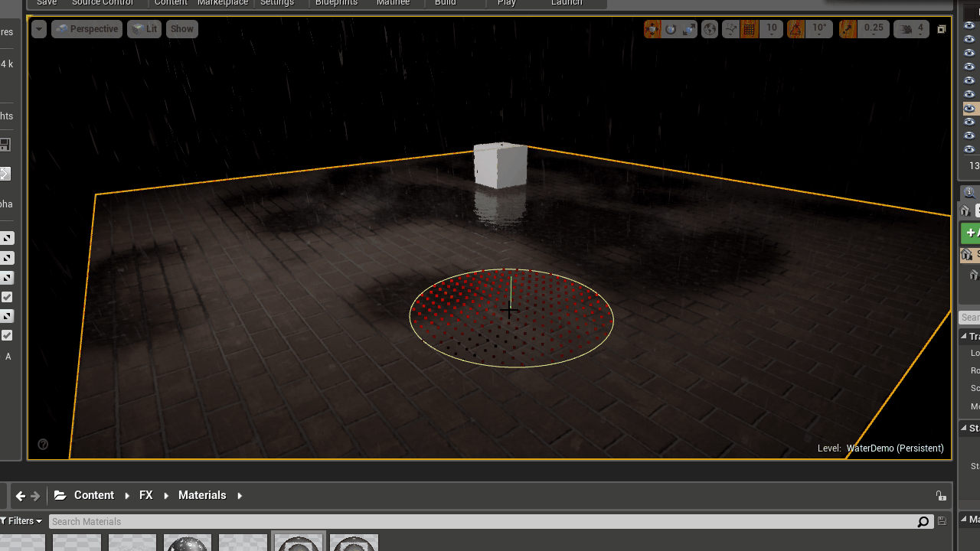Image resolution: width=980 pixels, height=551 pixels.
Task: Click the Blueprints toolbar button
Action: click(337, 3)
